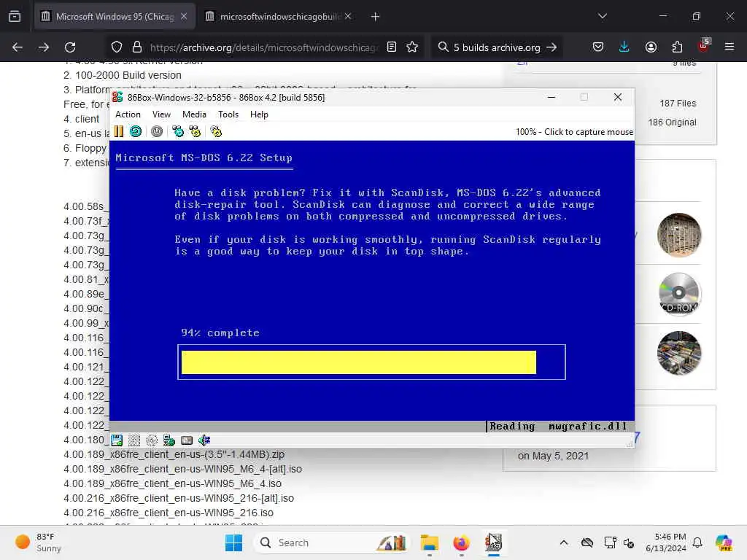Click the disabled second floppy icon in status bar

tap(134, 440)
